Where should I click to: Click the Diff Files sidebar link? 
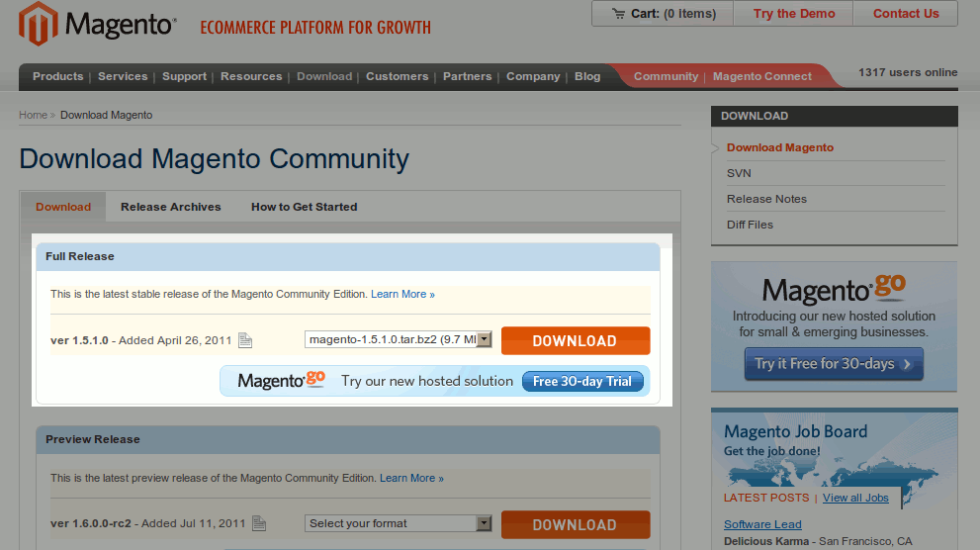[750, 225]
